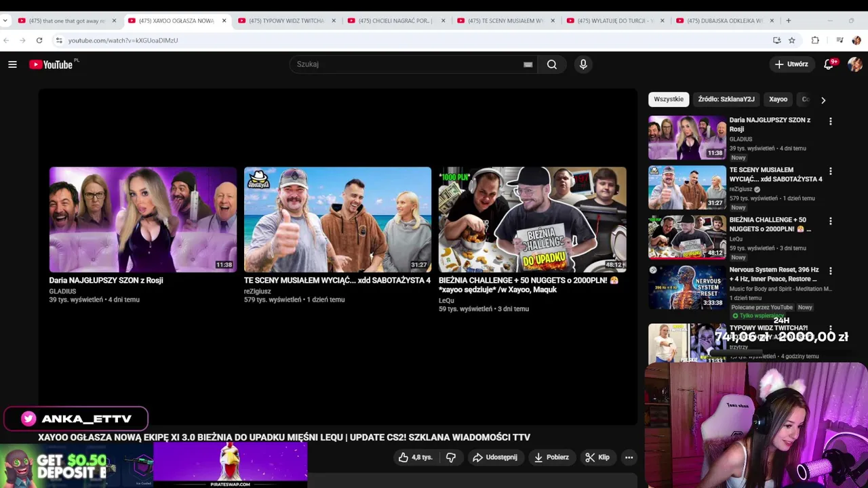Play end-screen video 'TE SCENY MUSIAŁEM WYCIĄĆ'

(338, 220)
